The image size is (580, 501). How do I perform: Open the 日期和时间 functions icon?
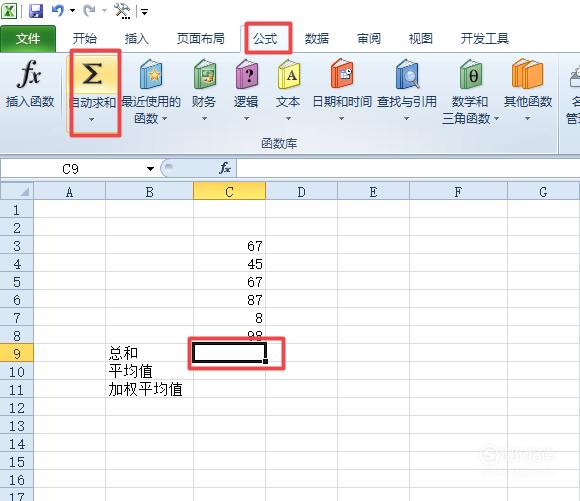point(342,74)
